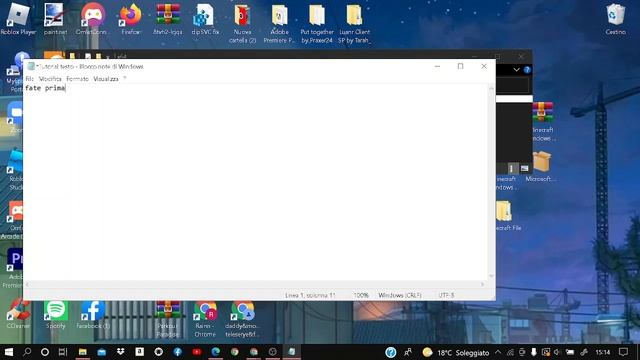Image resolution: width=640 pixels, height=360 pixels.
Task: Click the blue question mark help tray icon
Action: 391,352
